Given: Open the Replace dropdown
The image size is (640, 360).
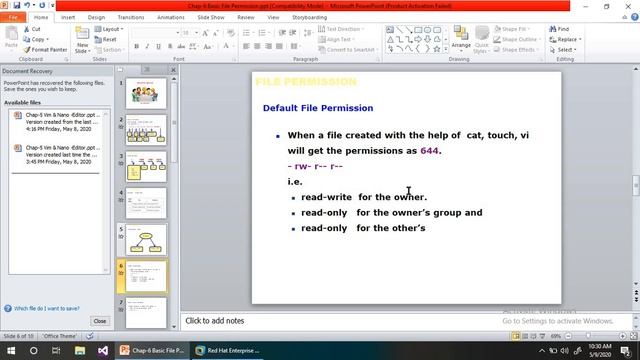Looking at the screenshot, I should coord(565,40).
